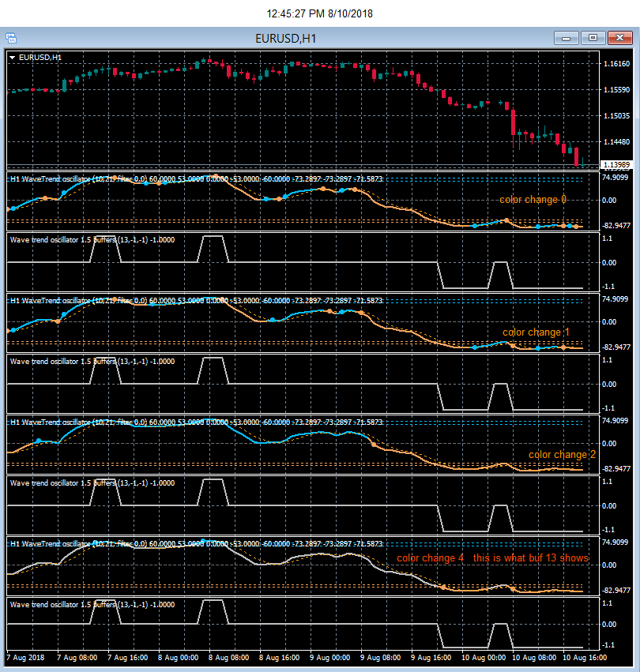640x672 pixels.
Task: Click the 1.16160 price scale level
Action: pos(616,64)
